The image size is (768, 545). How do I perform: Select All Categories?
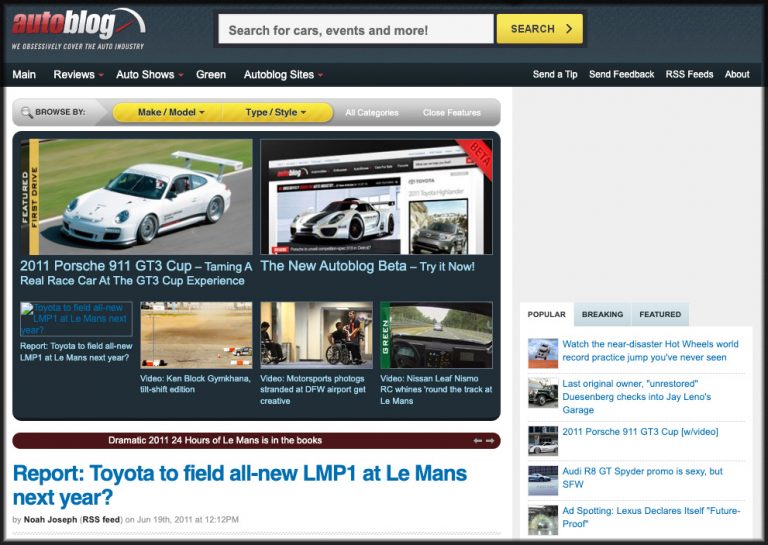(x=372, y=113)
